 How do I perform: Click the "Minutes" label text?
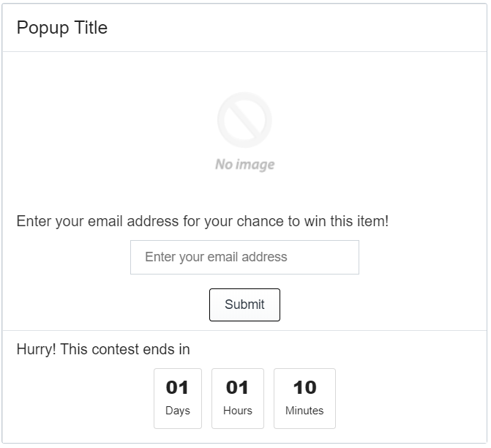304,411
